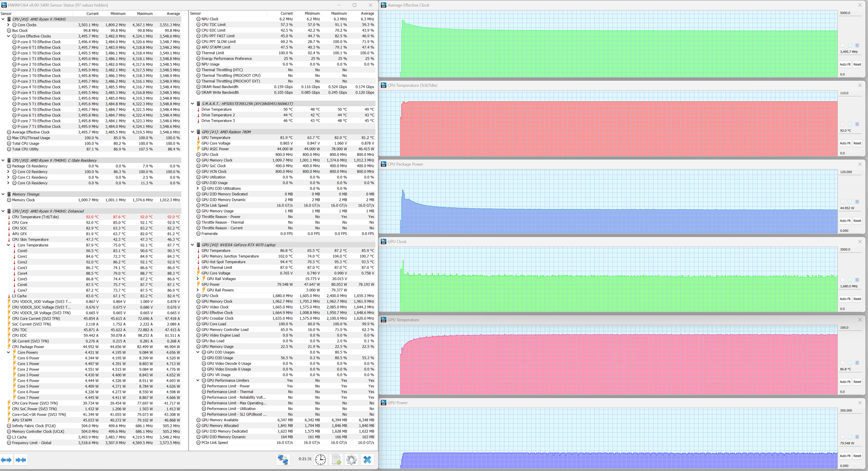
Task: Click the expand columns double-arrow icon
Action: point(6,459)
